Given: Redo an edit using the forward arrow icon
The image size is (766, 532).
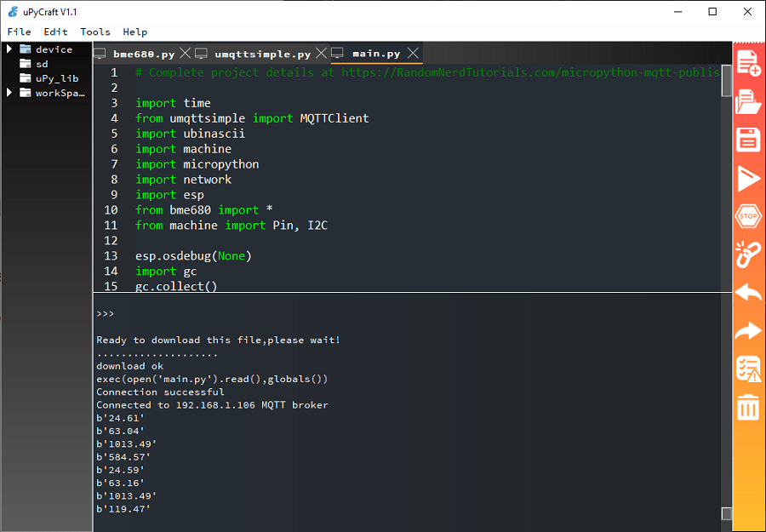Looking at the screenshot, I should 747,331.
